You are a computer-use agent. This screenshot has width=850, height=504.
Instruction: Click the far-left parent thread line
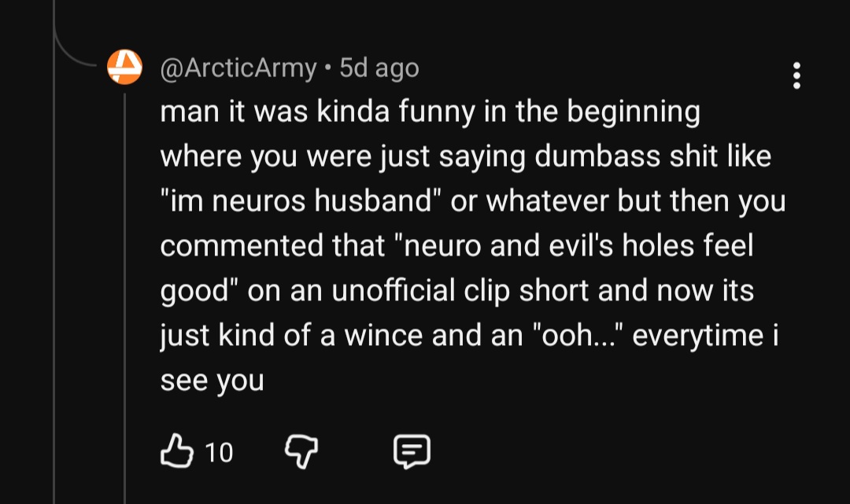(x=54, y=315)
